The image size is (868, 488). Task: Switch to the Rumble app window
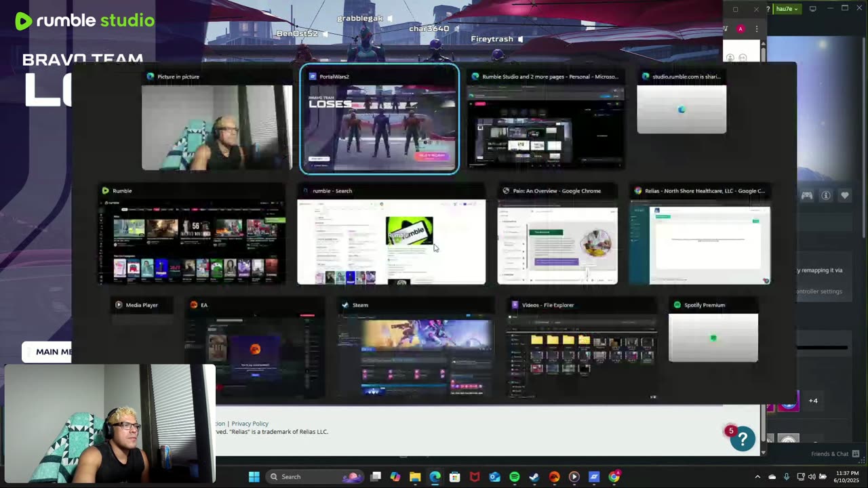tap(192, 235)
